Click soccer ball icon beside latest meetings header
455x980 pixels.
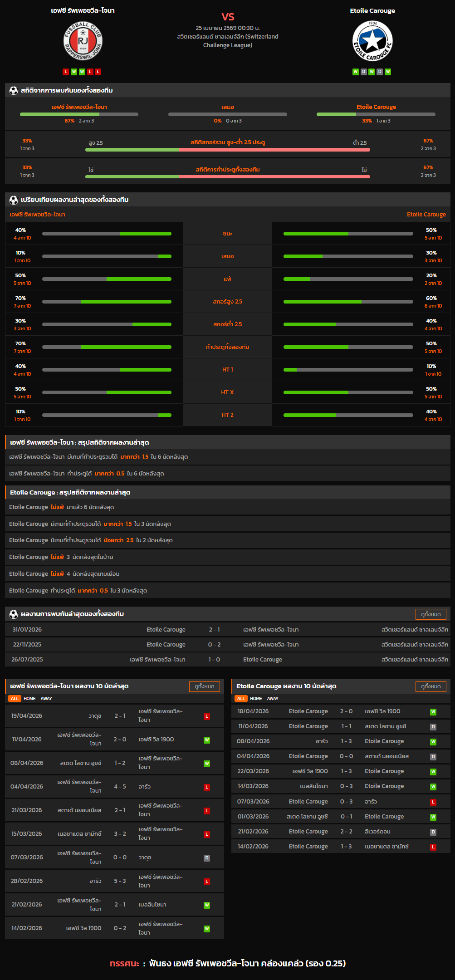click(x=14, y=614)
